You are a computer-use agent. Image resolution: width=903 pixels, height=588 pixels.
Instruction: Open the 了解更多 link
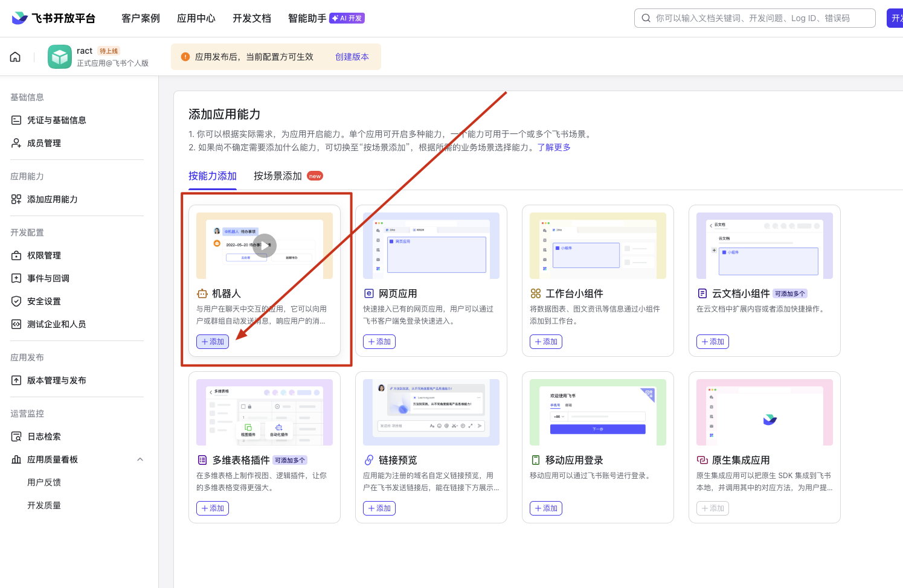coord(554,147)
